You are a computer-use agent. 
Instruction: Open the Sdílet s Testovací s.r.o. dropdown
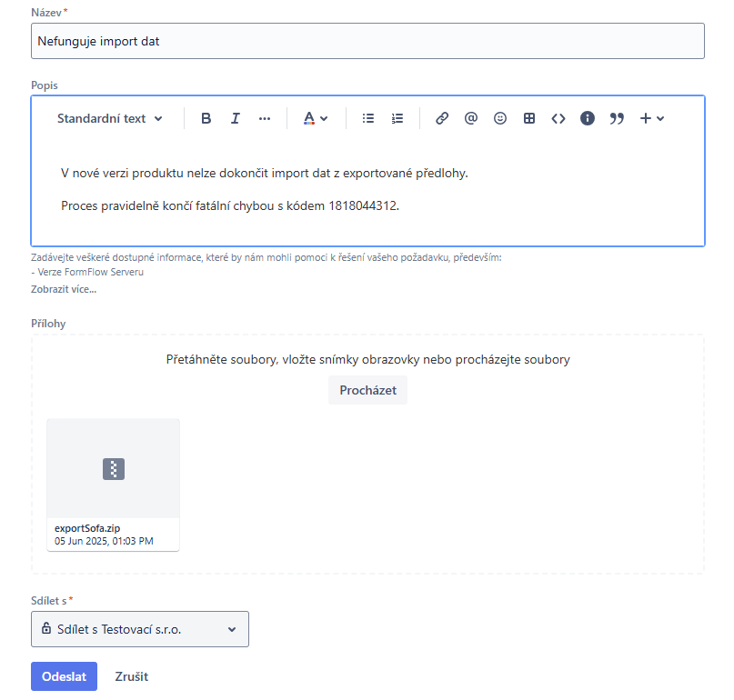(140, 629)
